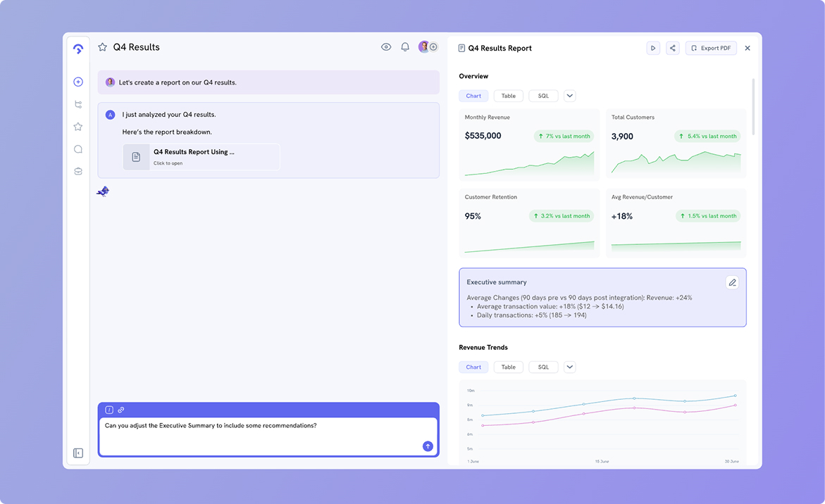Toggle the eye visibility icon in header
This screenshot has width=825, height=504.
pos(386,47)
